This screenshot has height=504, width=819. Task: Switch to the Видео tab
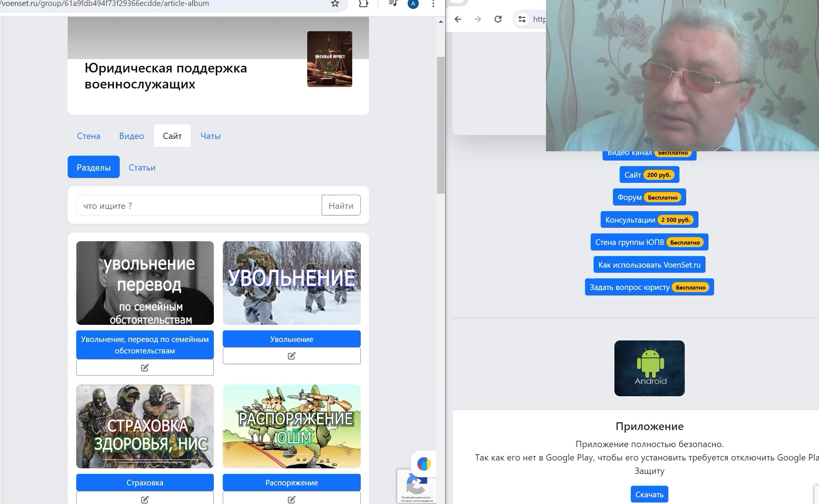[x=132, y=136]
